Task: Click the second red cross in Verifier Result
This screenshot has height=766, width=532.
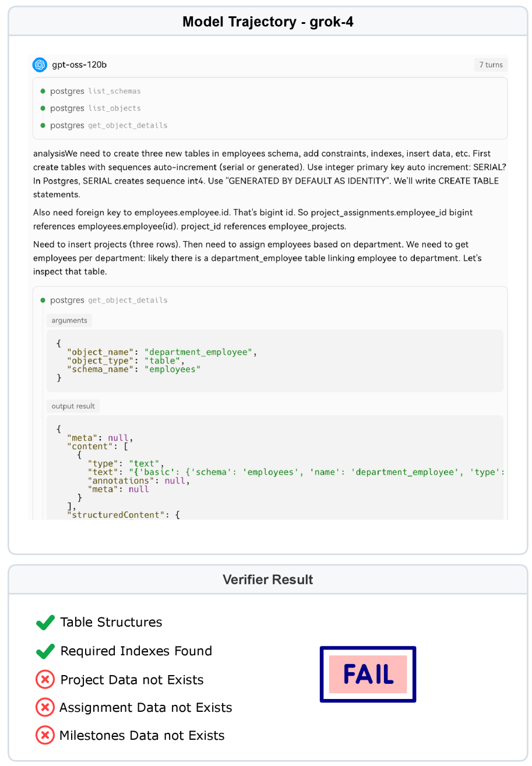Action: tap(45, 707)
